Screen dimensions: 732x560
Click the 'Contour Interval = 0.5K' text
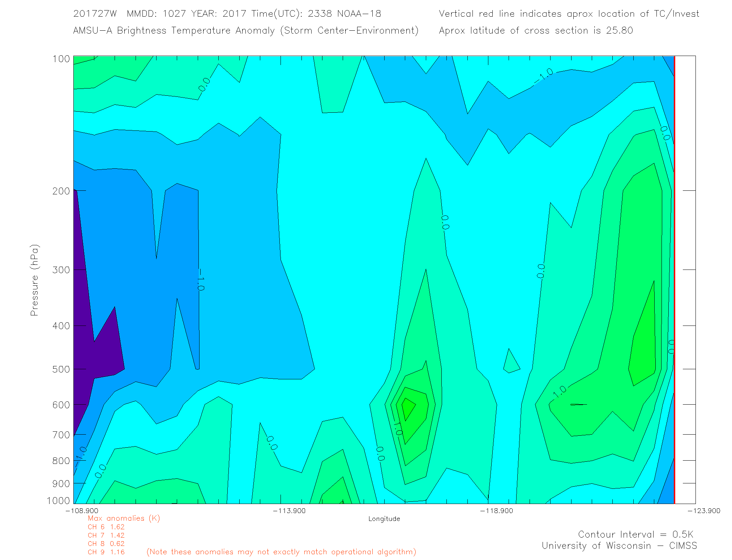tap(635, 534)
